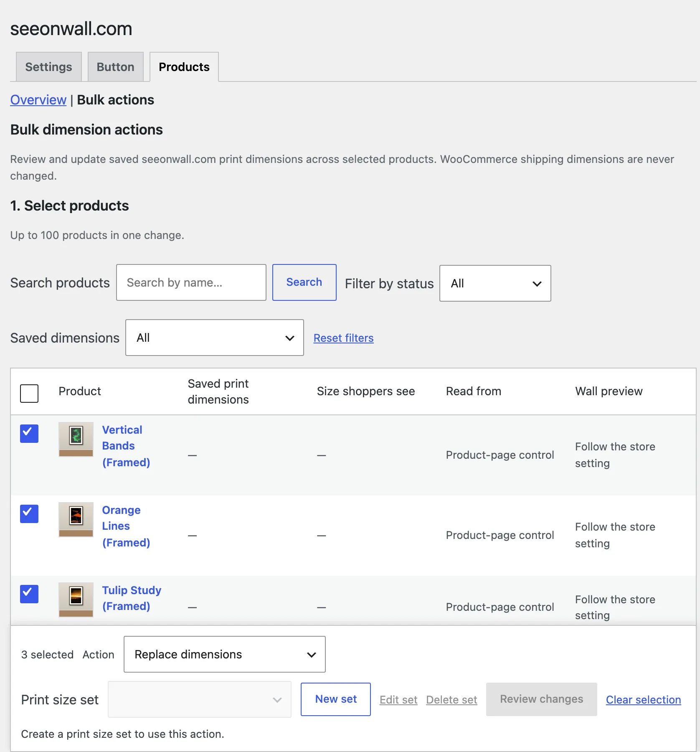Open the Action dropdown showing Replace dimensions
700x752 pixels.
[225, 654]
